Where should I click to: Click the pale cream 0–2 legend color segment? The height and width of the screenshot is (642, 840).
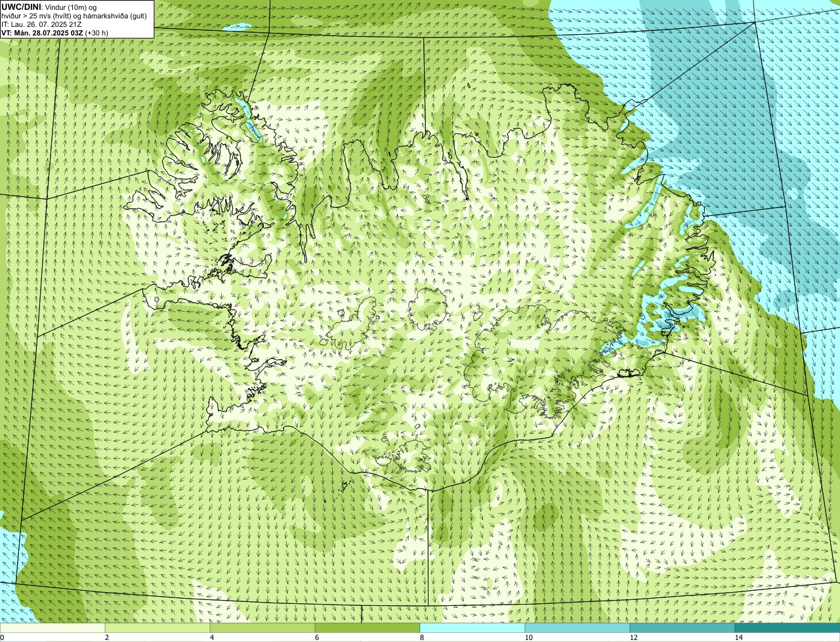[52, 628]
